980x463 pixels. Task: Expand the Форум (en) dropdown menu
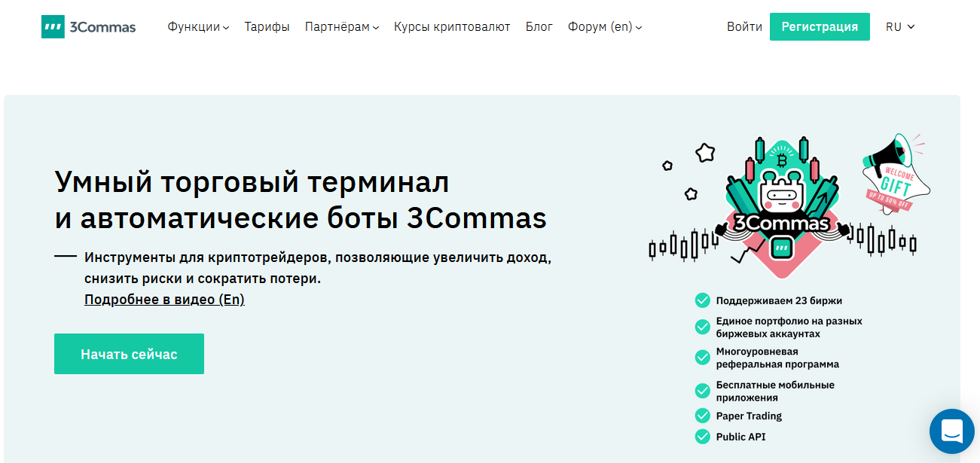point(605,27)
